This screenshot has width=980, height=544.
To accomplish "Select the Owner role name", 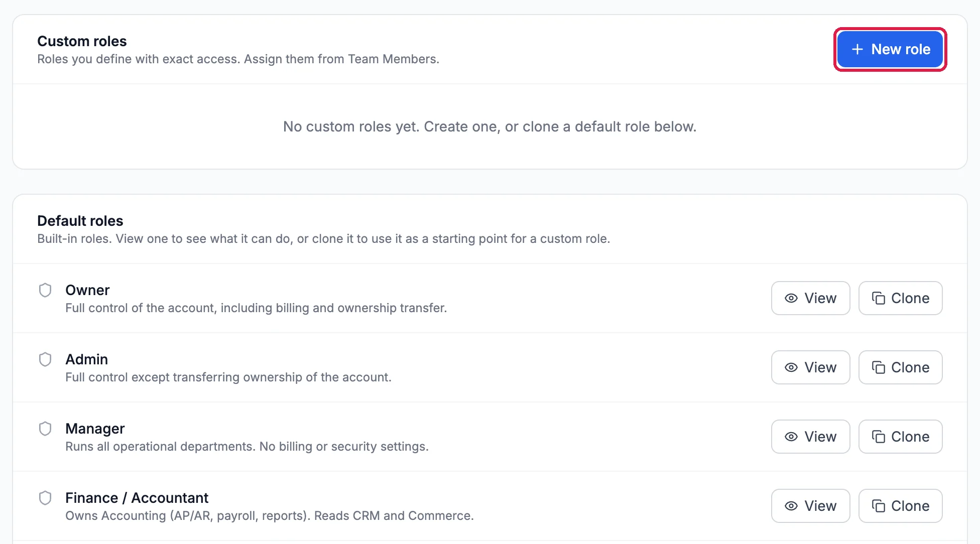I will point(87,290).
